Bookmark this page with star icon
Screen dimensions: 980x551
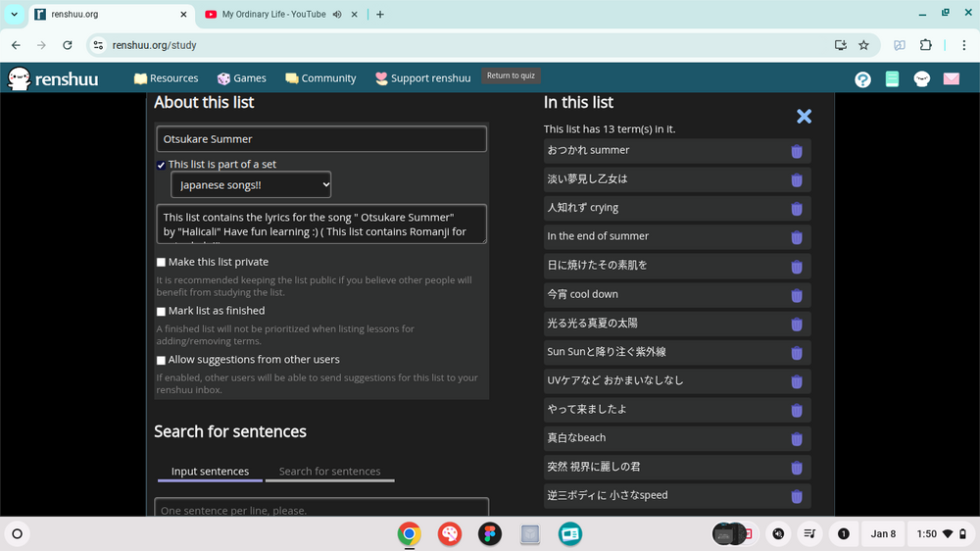click(863, 45)
